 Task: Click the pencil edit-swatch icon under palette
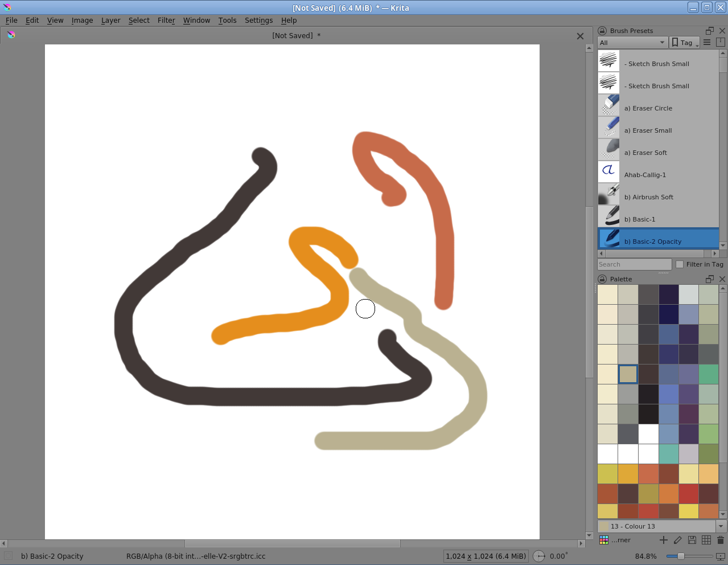[x=678, y=540]
